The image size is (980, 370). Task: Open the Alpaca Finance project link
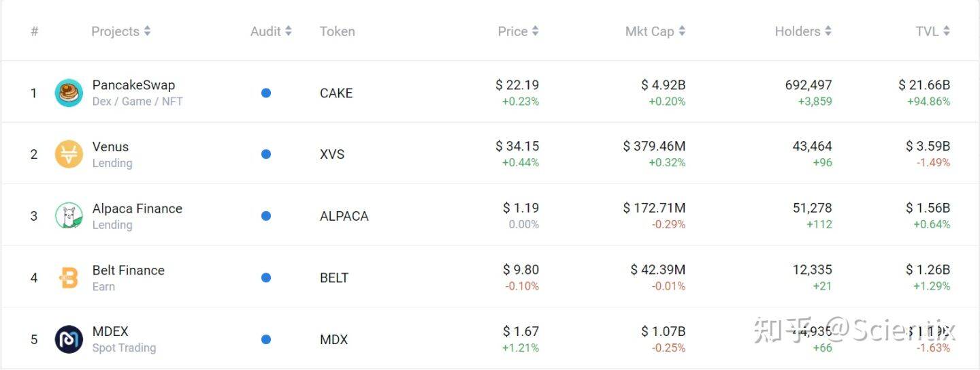click(137, 209)
